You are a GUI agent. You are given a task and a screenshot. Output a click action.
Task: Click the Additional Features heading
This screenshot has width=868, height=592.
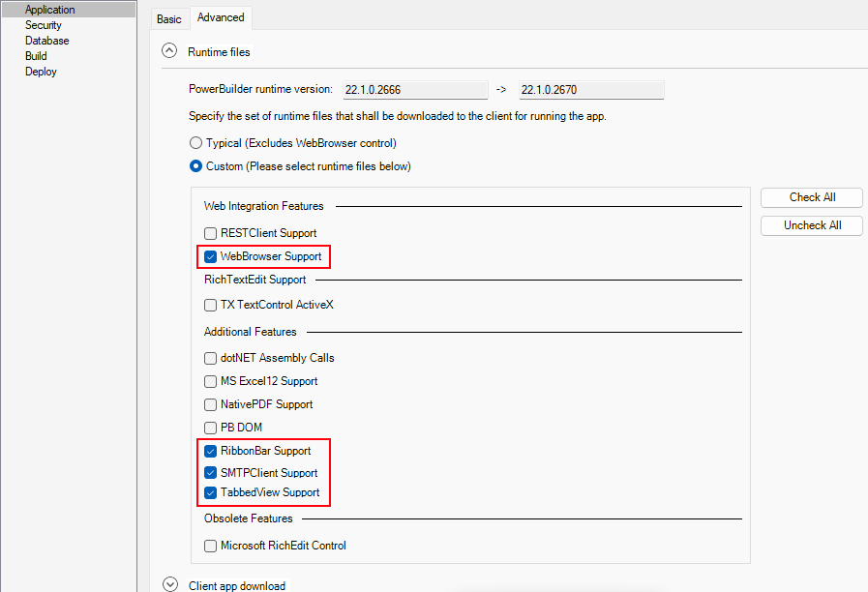tap(251, 332)
